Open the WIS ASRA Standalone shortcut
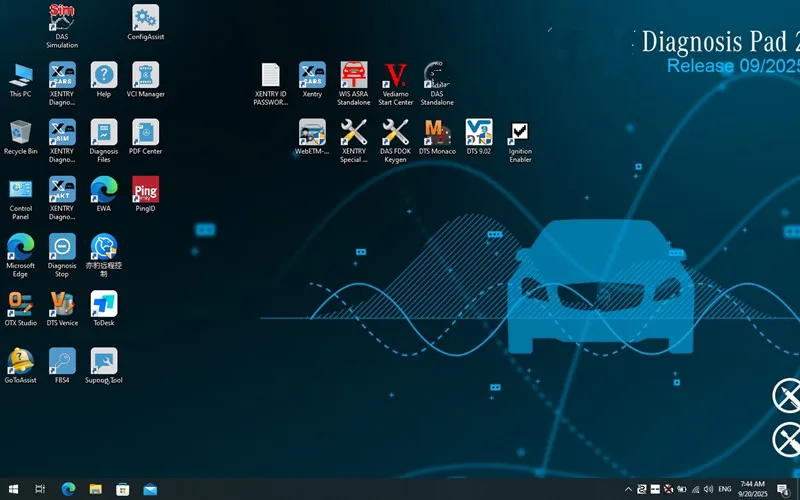The width and height of the screenshot is (800, 500). (354, 83)
